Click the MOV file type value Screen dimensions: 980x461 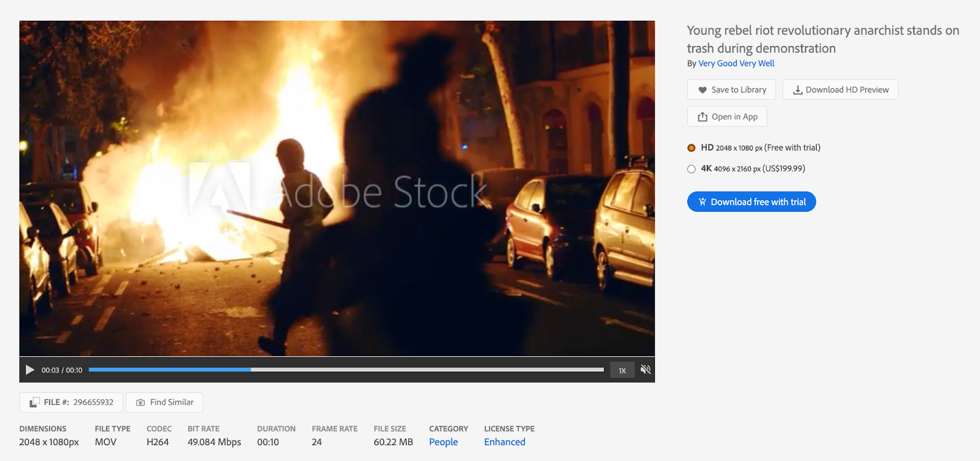click(105, 442)
